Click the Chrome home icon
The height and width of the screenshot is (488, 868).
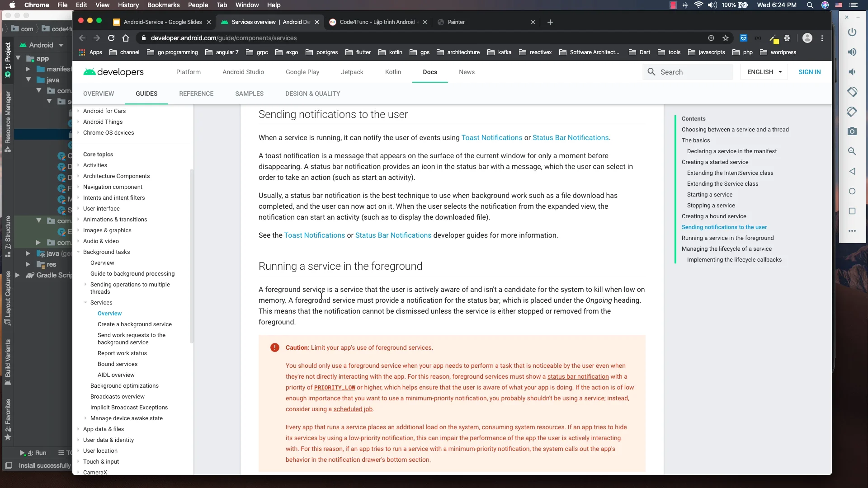pos(126,38)
